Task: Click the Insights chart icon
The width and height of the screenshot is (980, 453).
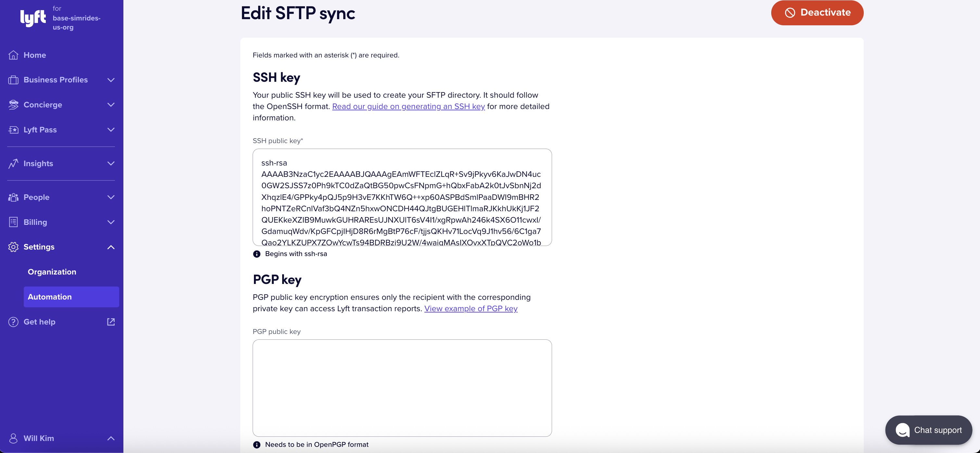Action: point(13,164)
